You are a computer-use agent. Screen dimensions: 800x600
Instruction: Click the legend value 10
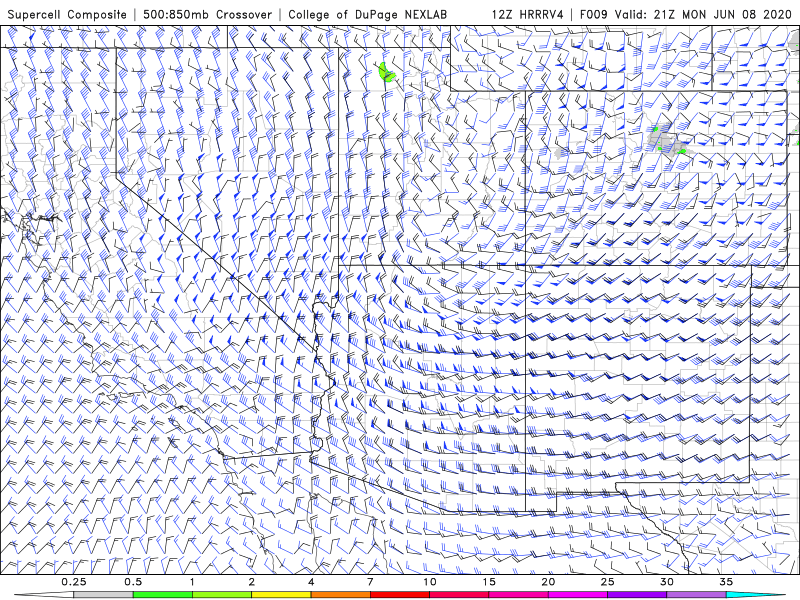click(430, 582)
